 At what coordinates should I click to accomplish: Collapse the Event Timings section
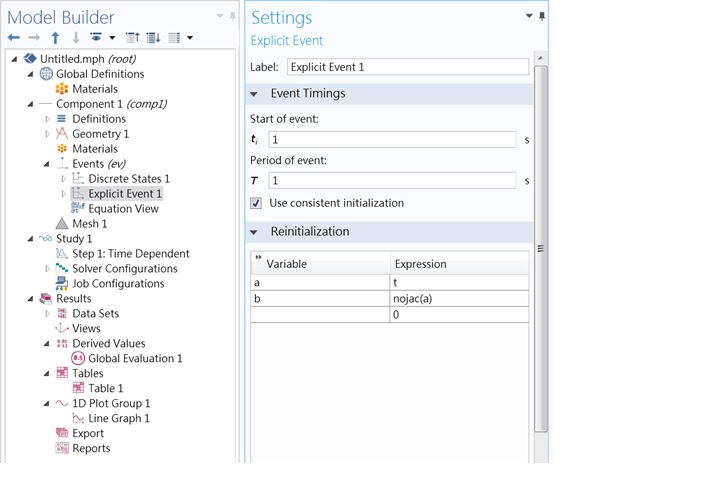(x=254, y=94)
